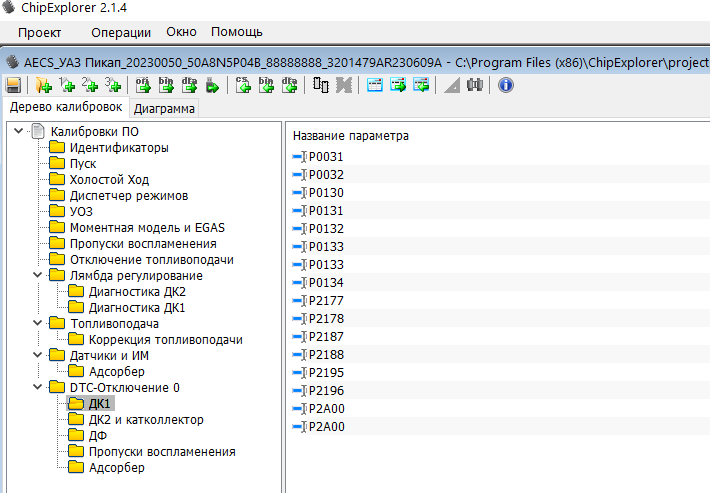Open the blue info icon in toolbar
Screen dimensions: 710x493
click(505, 85)
